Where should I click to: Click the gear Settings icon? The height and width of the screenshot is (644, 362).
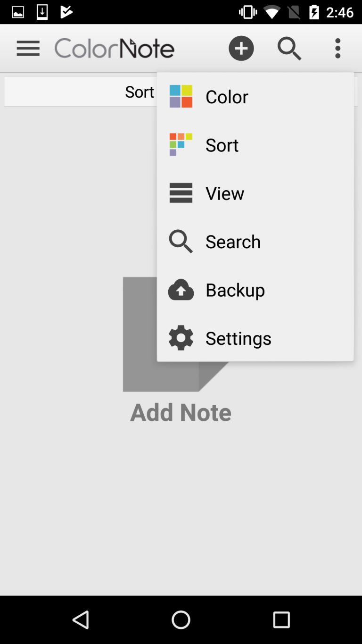181,338
